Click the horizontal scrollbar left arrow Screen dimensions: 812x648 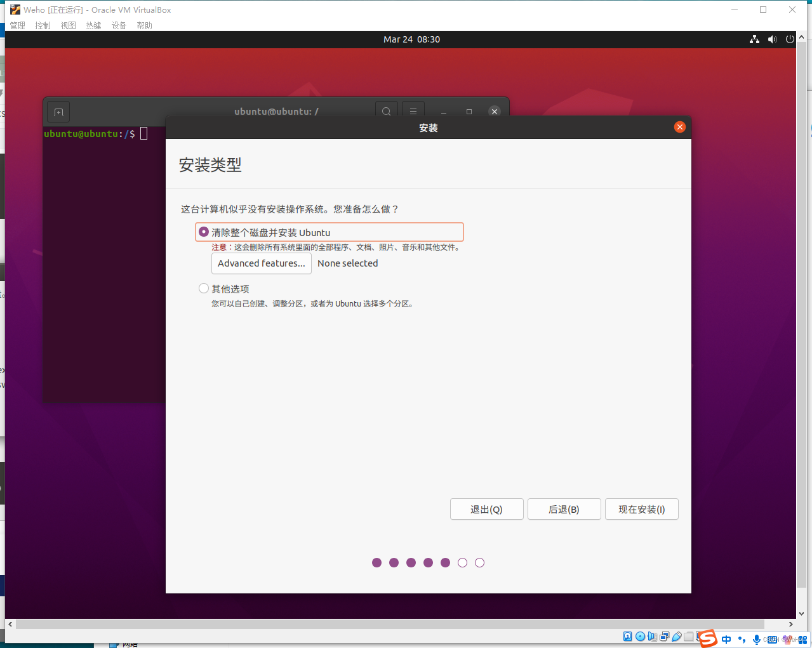(10, 624)
